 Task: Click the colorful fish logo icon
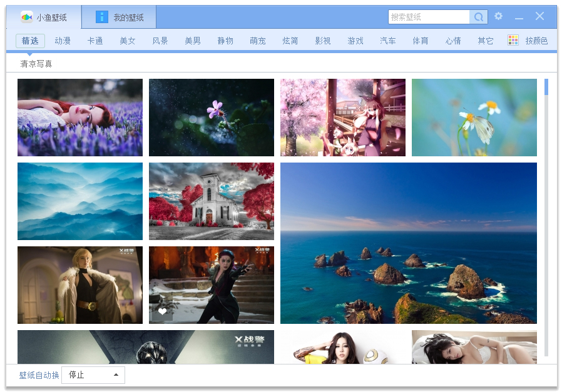tap(26, 17)
